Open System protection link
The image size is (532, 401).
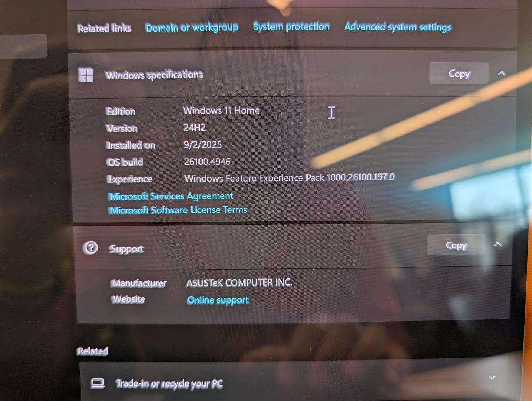coord(291,26)
